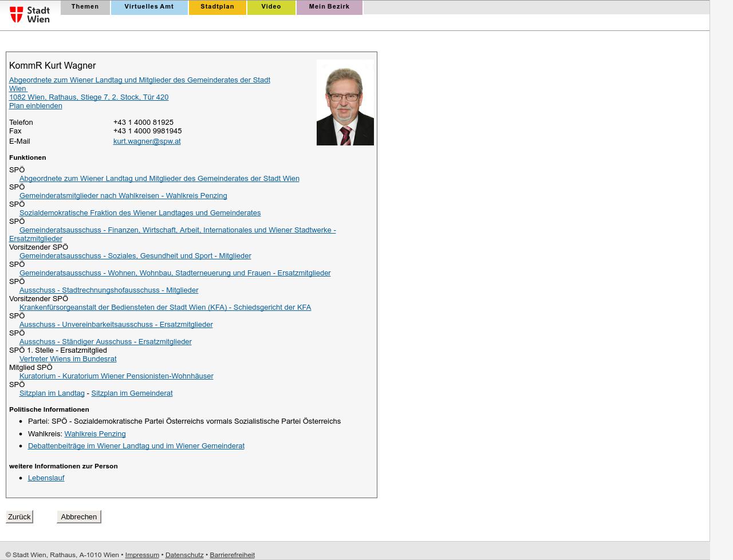733x560 pixels.
Task: Click email link kurt.wagner@spw.at
Action: (x=147, y=141)
